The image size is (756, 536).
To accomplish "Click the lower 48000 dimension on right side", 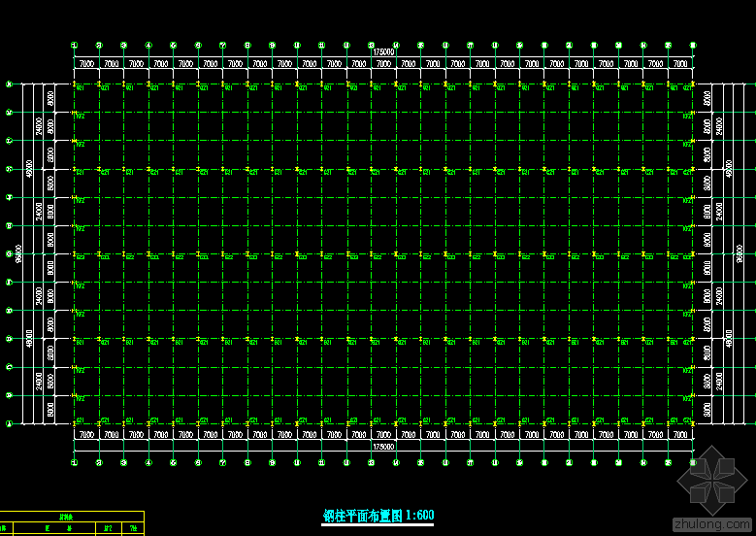I will [x=729, y=339].
